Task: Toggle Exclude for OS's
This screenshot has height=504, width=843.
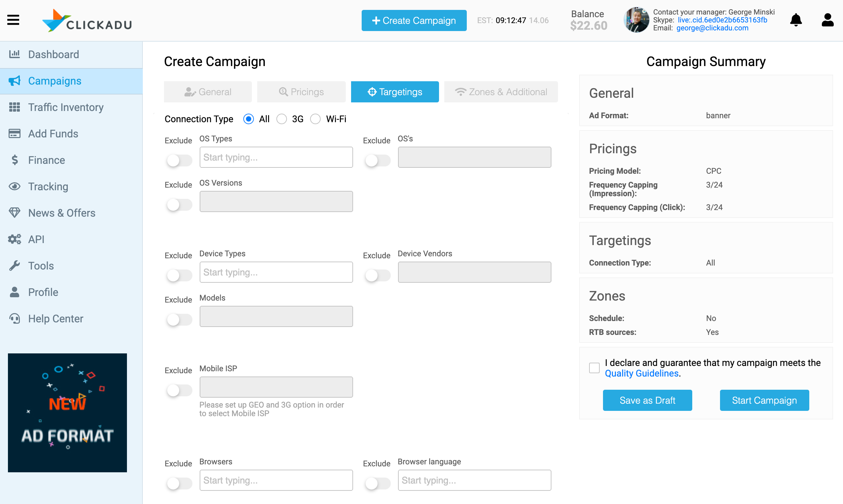Action: click(377, 160)
